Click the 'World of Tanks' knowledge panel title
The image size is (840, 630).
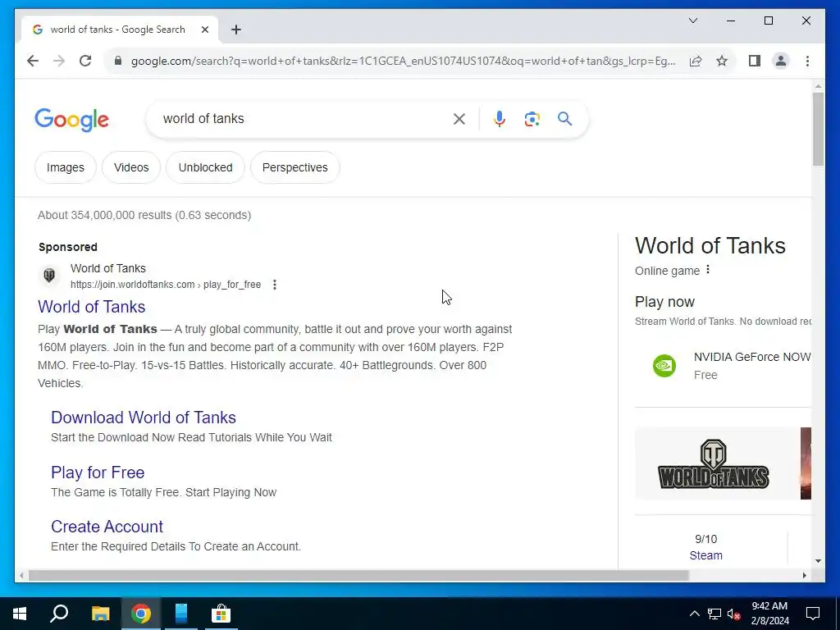pyautogui.click(x=710, y=246)
